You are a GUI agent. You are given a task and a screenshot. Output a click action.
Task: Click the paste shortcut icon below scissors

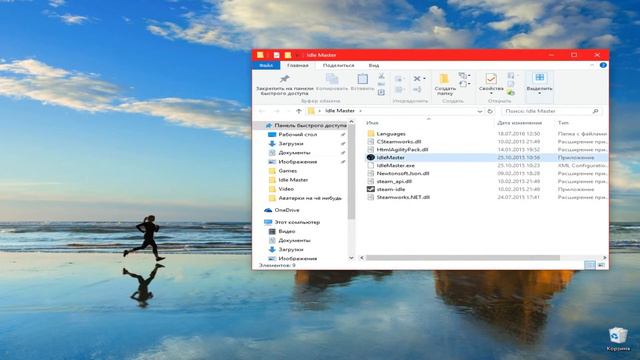[x=381, y=92]
